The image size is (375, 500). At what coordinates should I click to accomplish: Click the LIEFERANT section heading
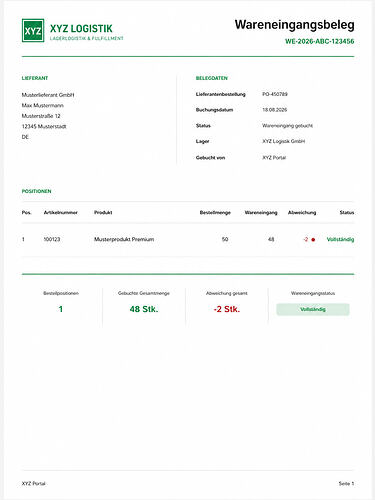35,78
